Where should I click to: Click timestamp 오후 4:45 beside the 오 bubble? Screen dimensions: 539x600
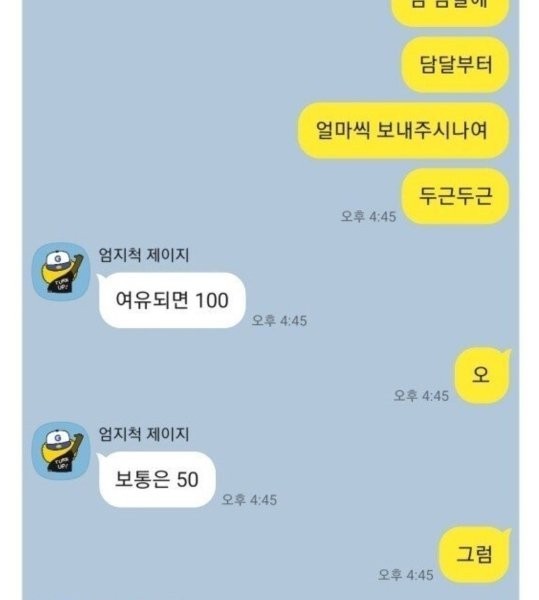(x=421, y=396)
